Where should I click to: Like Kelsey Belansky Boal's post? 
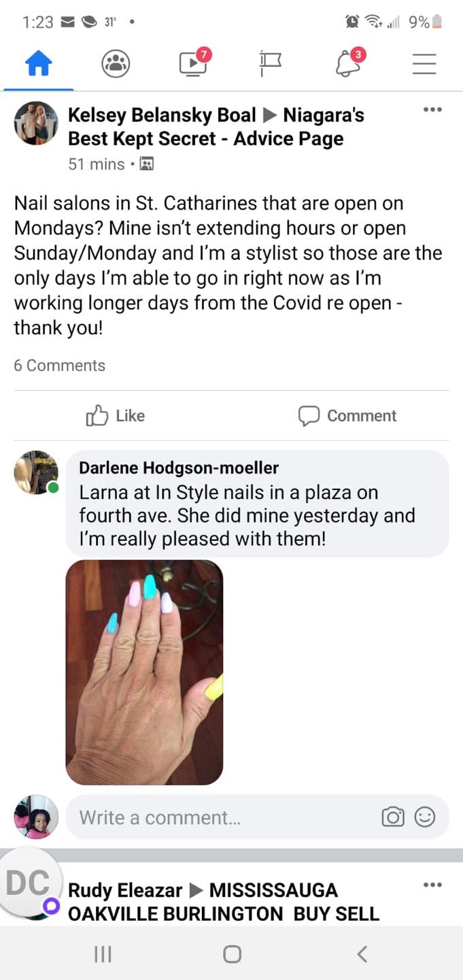coord(116,416)
